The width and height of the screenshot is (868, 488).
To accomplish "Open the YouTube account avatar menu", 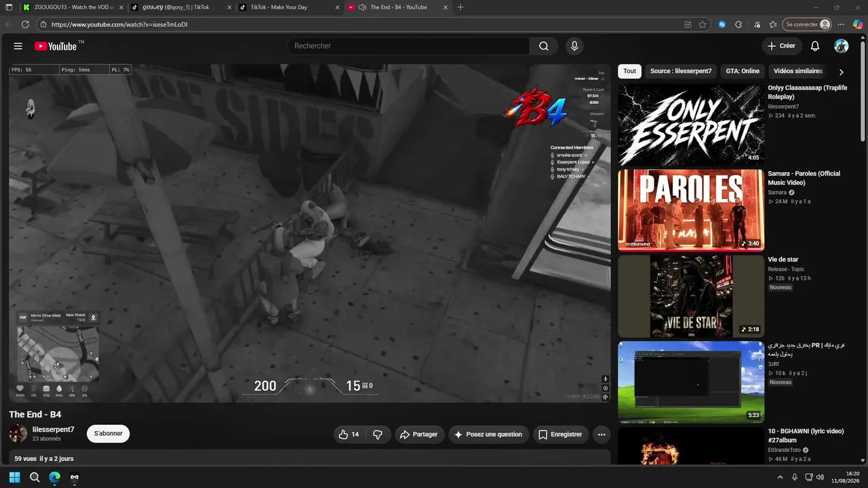I will pos(842,46).
